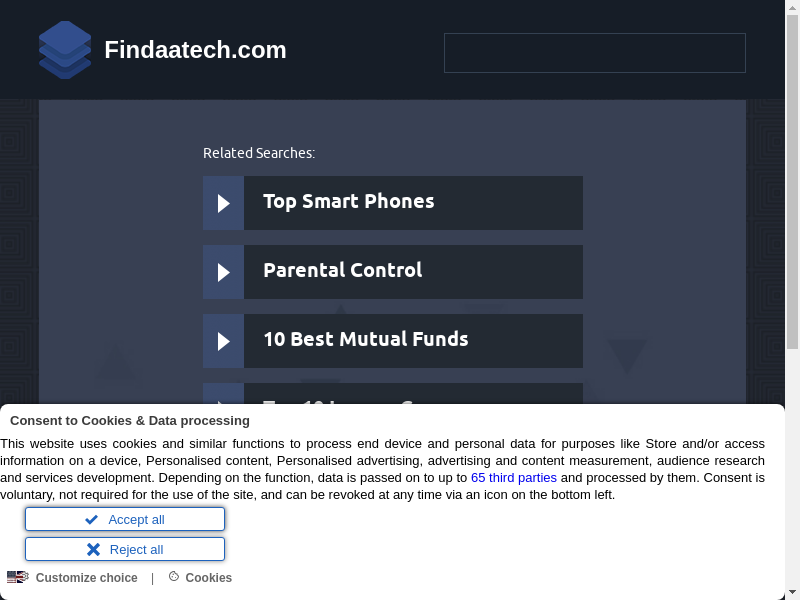This screenshot has height=600, width=800.
Task: Click the checkmark icon on Accept all
Action: [x=91, y=520]
